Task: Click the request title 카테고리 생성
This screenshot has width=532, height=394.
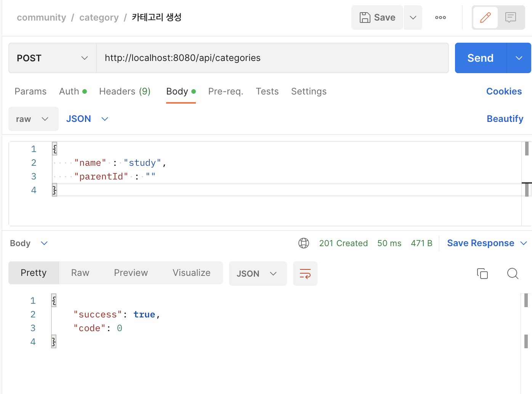Action: pos(157,18)
